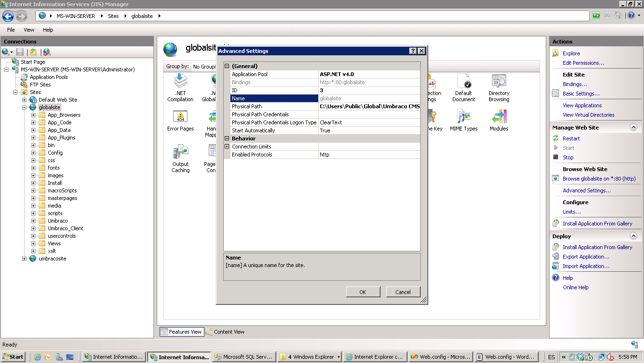Click View Applications link

pos(582,105)
